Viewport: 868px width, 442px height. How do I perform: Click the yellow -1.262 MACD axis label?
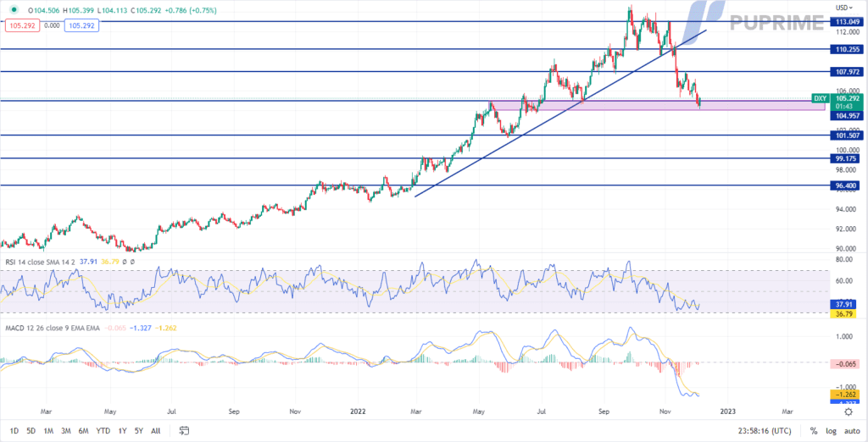click(x=845, y=395)
